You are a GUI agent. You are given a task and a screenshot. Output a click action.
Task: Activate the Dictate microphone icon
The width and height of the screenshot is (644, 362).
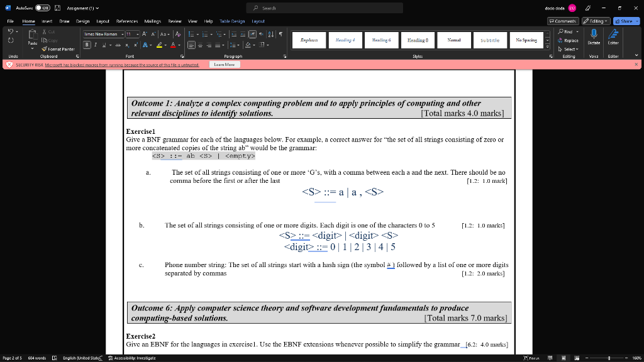(x=594, y=33)
